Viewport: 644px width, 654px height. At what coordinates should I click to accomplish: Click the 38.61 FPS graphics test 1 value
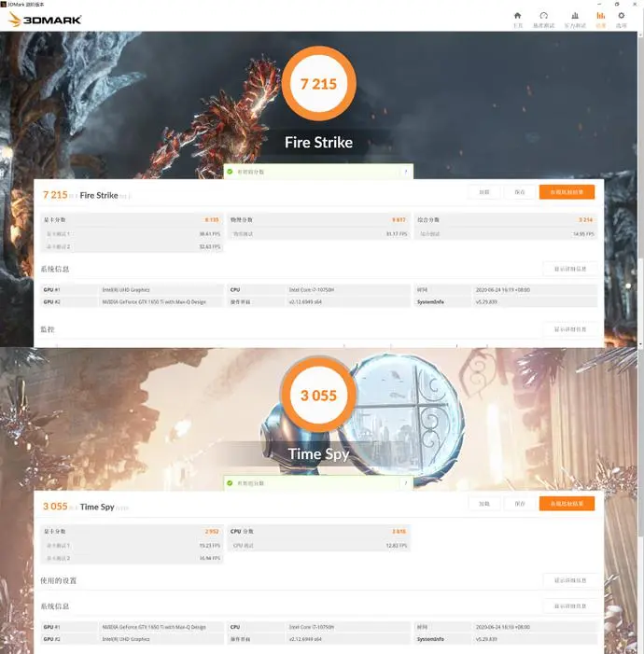pyautogui.click(x=209, y=234)
